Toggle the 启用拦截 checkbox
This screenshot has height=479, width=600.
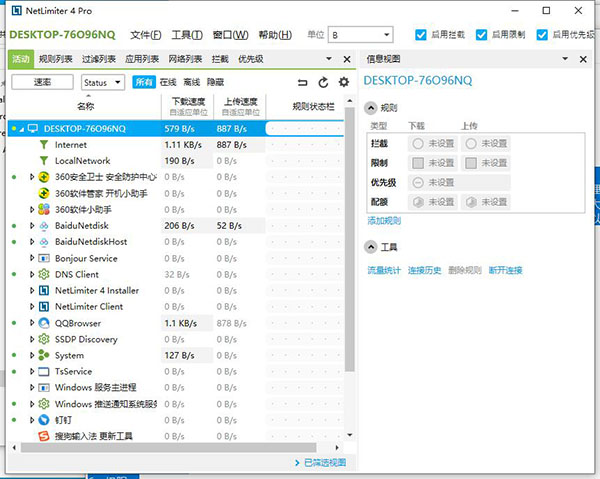(421, 35)
